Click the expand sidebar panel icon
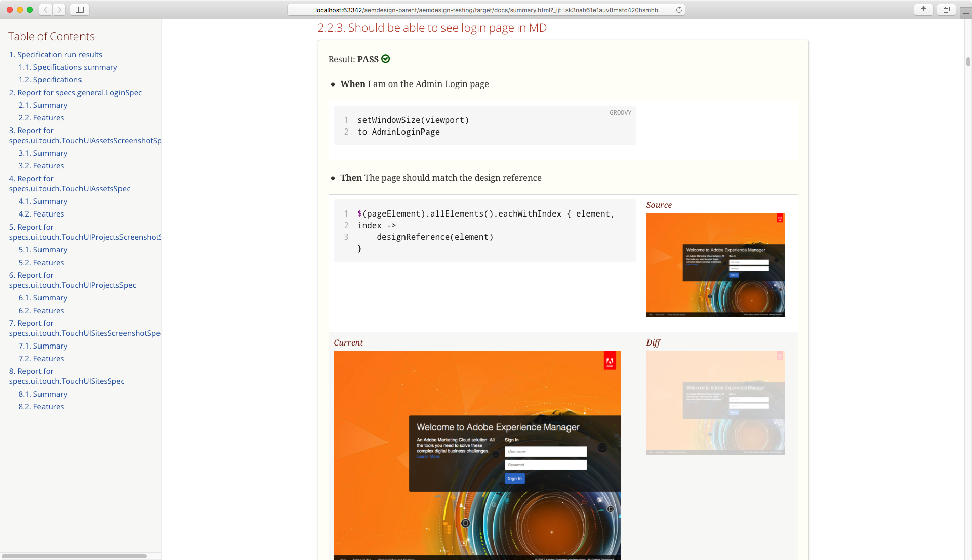 click(x=79, y=9)
